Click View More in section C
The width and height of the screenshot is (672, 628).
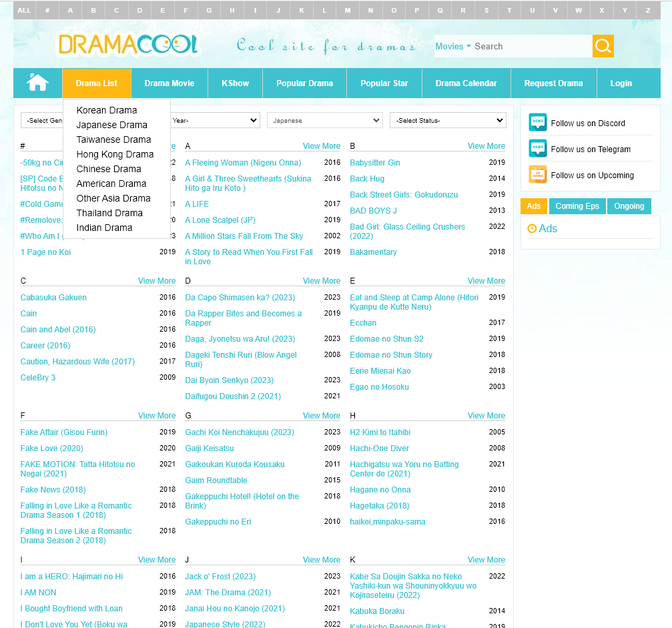[157, 281]
